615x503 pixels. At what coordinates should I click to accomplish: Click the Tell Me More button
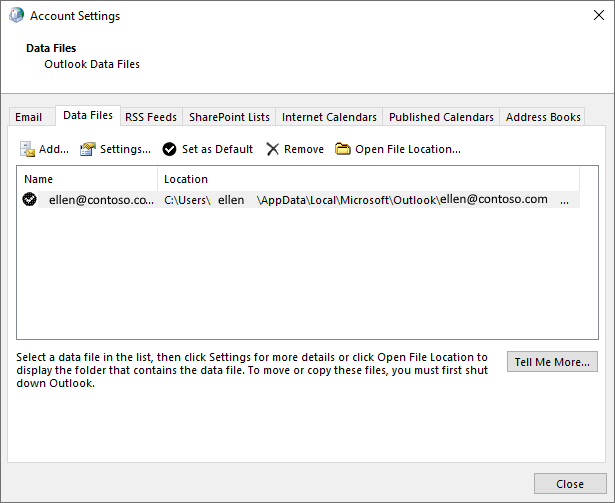point(552,361)
